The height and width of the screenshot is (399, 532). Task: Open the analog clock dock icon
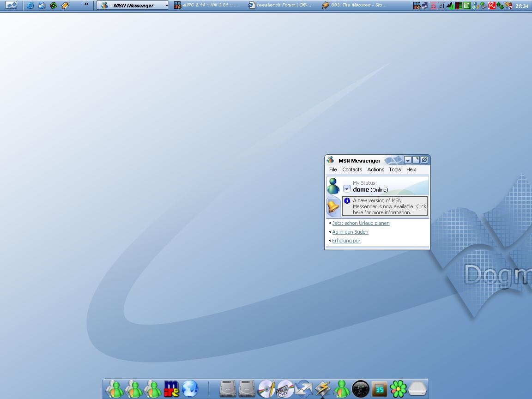coord(360,389)
